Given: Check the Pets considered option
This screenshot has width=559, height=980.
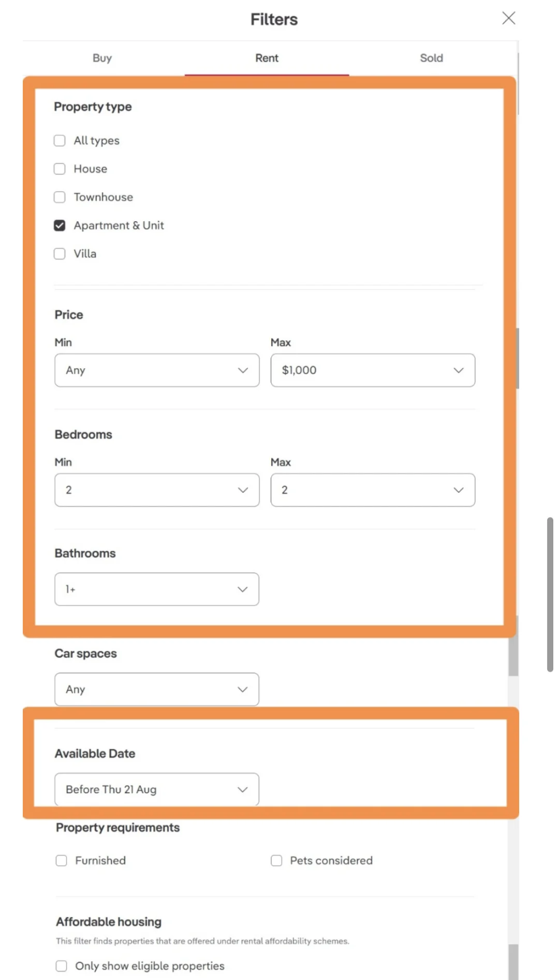Looking at the screenshot, I should [x=276, y=861].
